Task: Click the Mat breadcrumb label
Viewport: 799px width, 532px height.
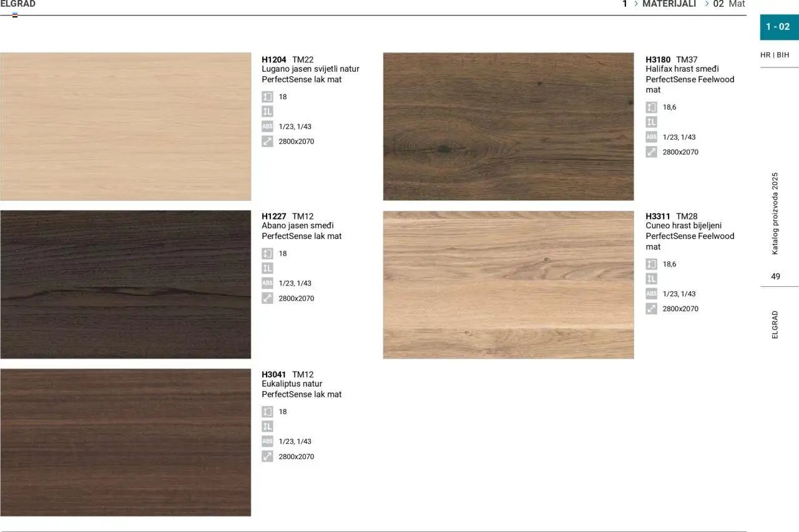Action: coord(737,4)
